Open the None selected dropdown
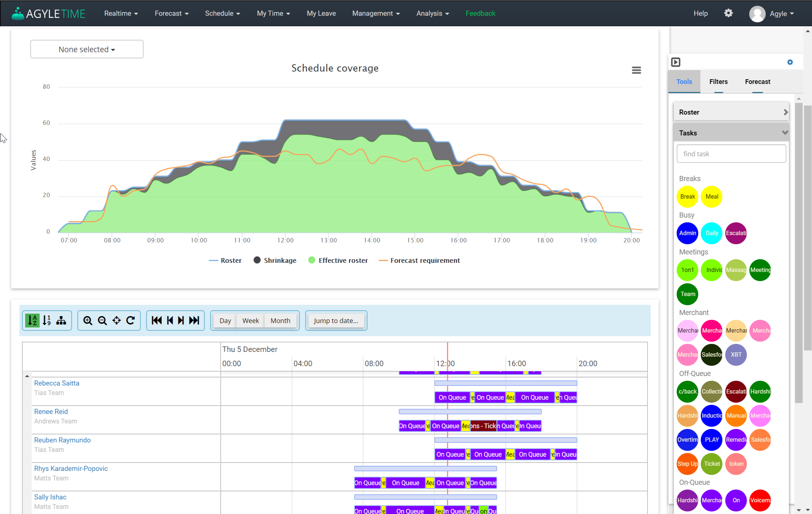The height and width of the screenshot is (514, 812). click(x=87, y=49)
